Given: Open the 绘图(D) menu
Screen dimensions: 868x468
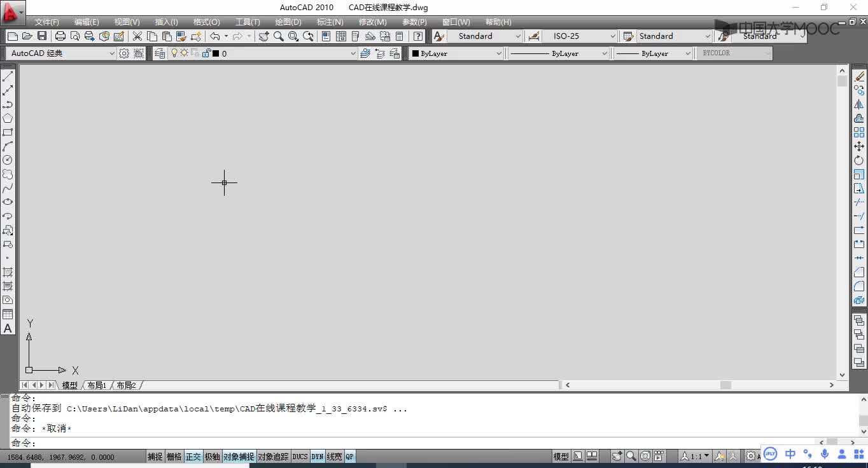Looking at the screenshot, I should (288, 22).
